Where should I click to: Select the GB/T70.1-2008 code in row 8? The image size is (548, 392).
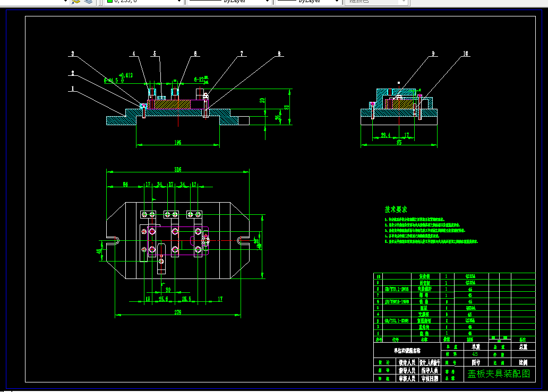[397, 289]
